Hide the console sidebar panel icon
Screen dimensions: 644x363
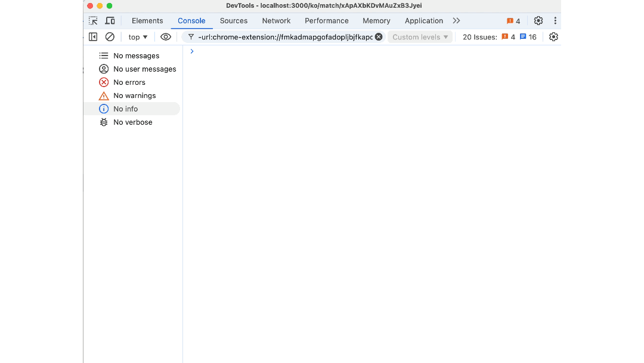pyautogui.click(x=93, y=37)
